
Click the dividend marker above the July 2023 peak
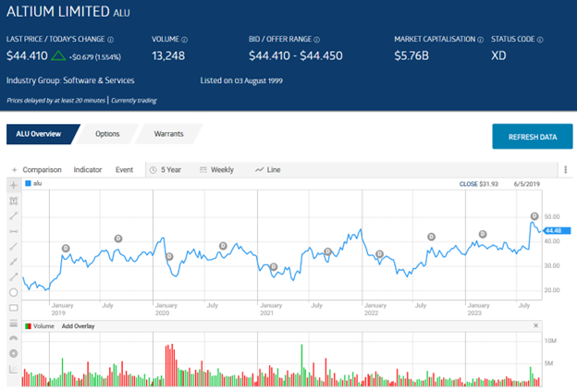coord(534,216)
